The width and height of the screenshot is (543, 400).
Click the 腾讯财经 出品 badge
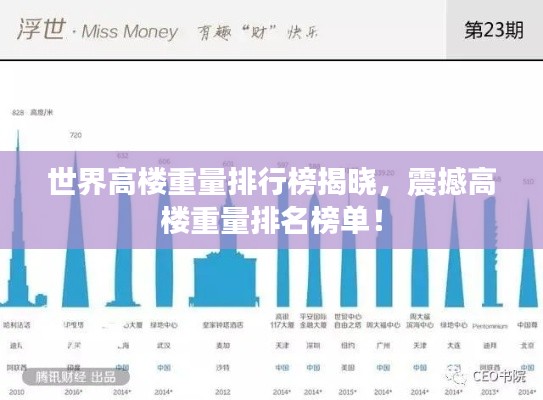75,377
